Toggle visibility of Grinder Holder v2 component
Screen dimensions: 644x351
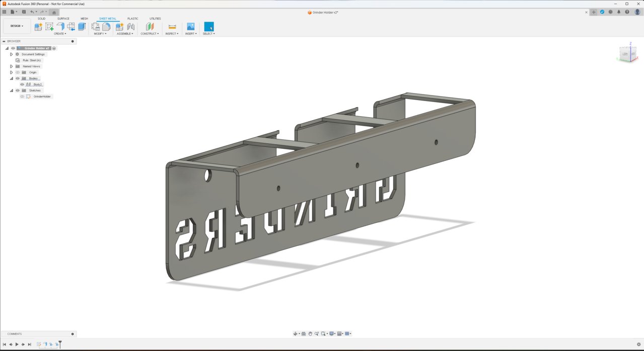(13, 48)
